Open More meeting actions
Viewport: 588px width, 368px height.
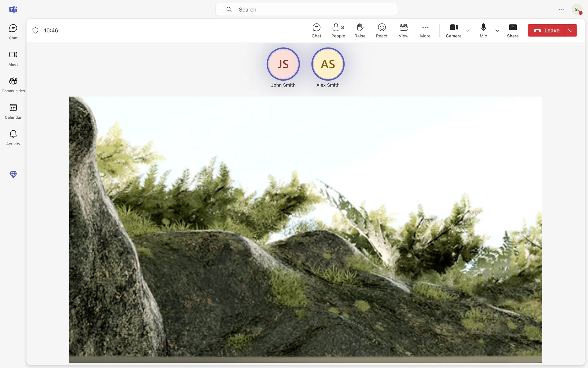pyautogui.click(x=425, y=30)
